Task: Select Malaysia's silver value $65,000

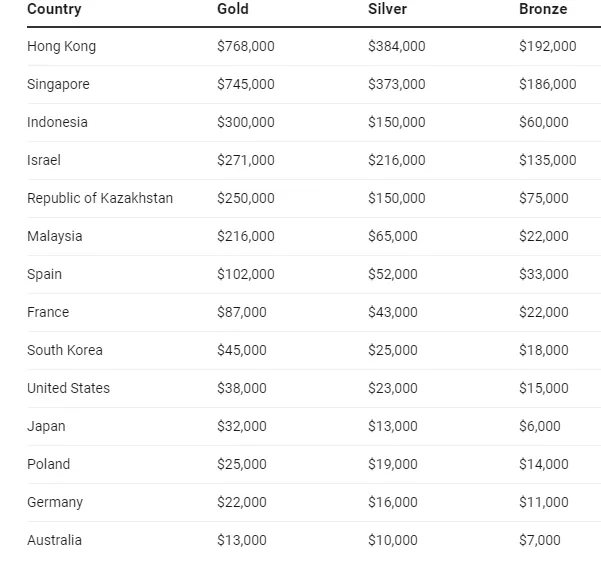Action: [x=392, y=236]
